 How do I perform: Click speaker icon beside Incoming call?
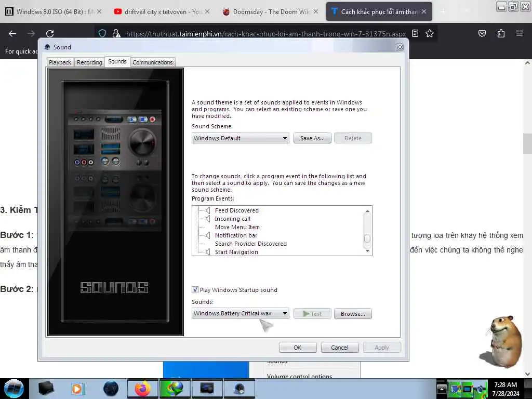click(x=208, y=219)
